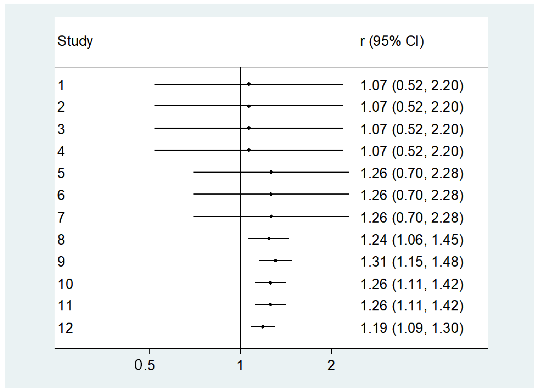Viewport: 539px width, 392px height.
Task: Click the study number label "10"
Action: [x=65, y=284]
